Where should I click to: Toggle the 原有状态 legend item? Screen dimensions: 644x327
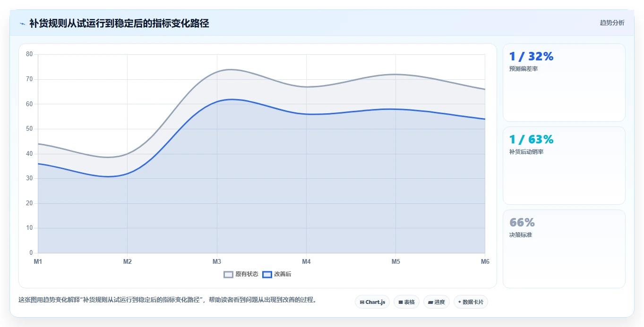pos(241,274)
